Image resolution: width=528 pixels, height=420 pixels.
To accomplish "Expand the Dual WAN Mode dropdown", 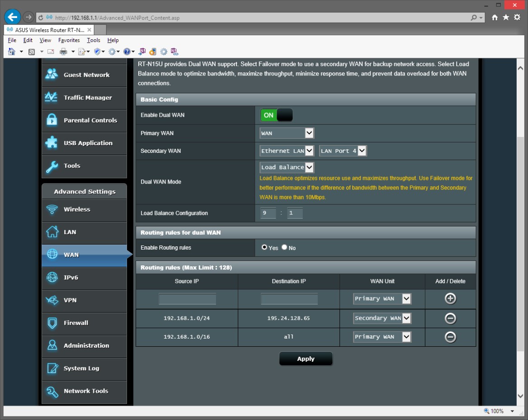I will click(287, 167).
